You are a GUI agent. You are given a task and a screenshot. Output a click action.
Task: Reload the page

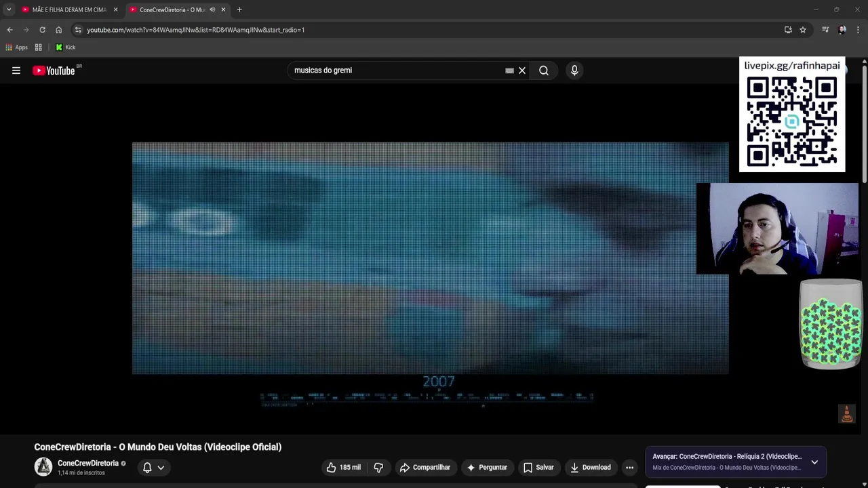point(42,30)
